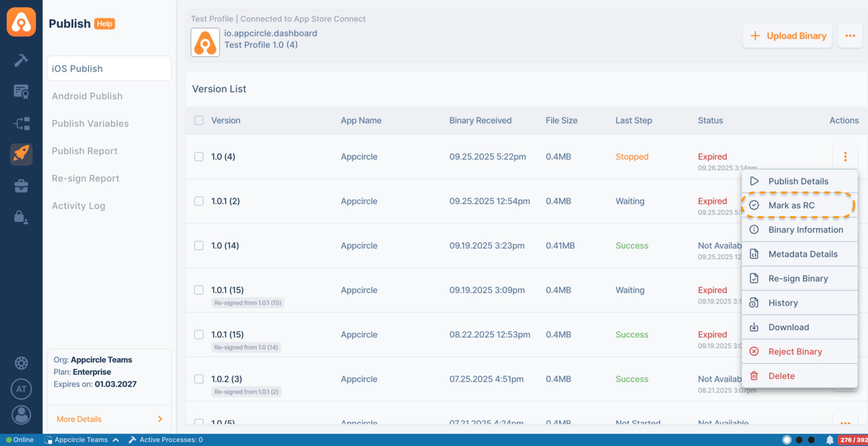
Task: Open the three-dot actions menu for 1.0 (4)
Action: (845, 157)
